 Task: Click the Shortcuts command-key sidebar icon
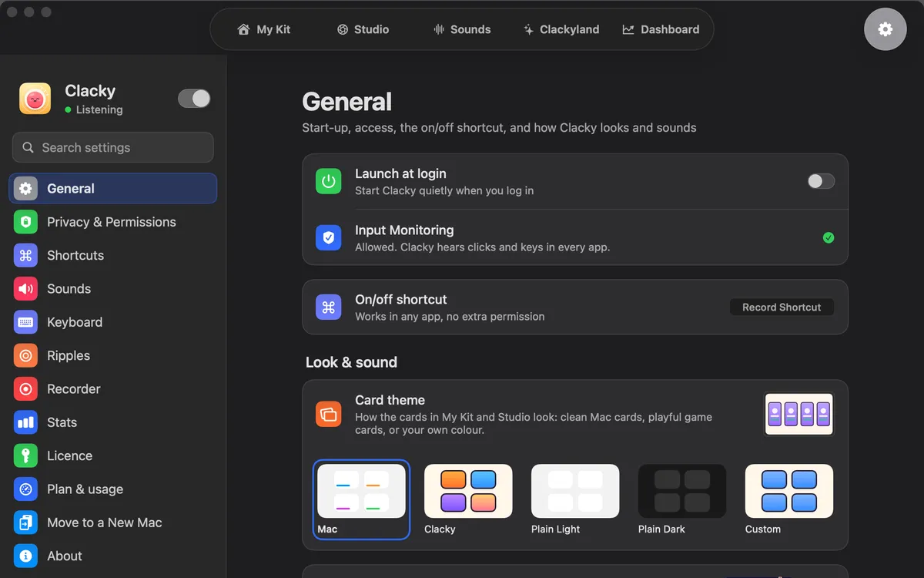(x=25, y=255)
